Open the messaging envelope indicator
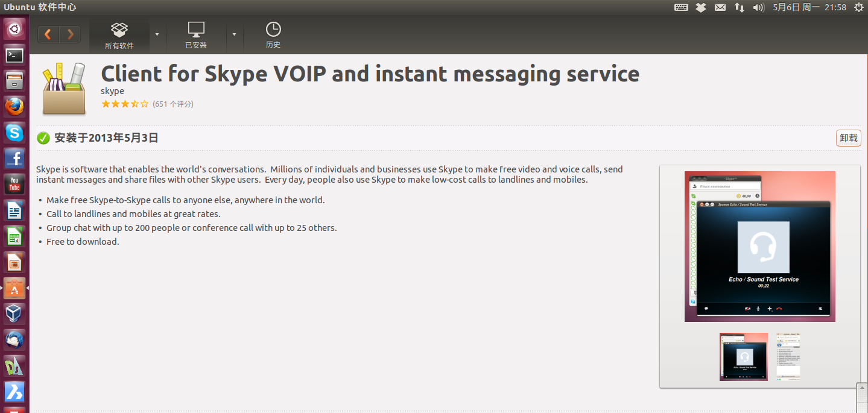This screenshot has width=868, height=413. [720, 7]
